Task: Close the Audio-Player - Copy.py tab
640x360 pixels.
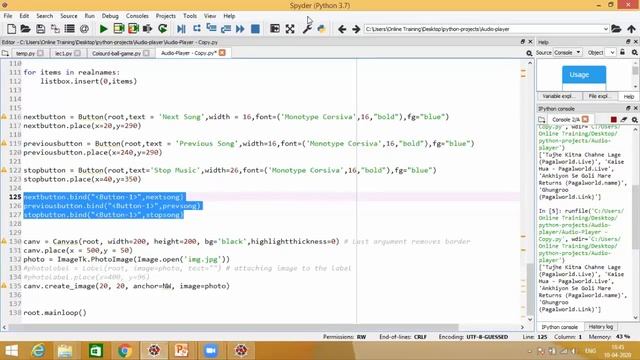Action: (x=222, y=53)
